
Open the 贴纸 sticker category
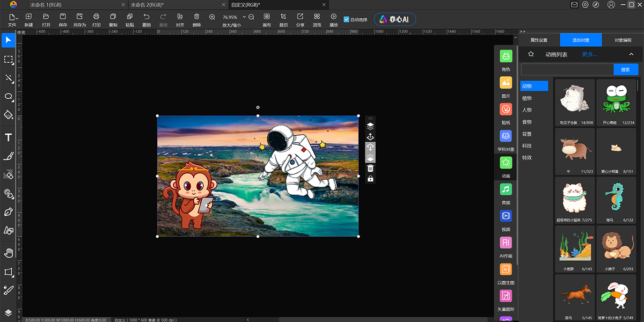(x=506, y=110)
